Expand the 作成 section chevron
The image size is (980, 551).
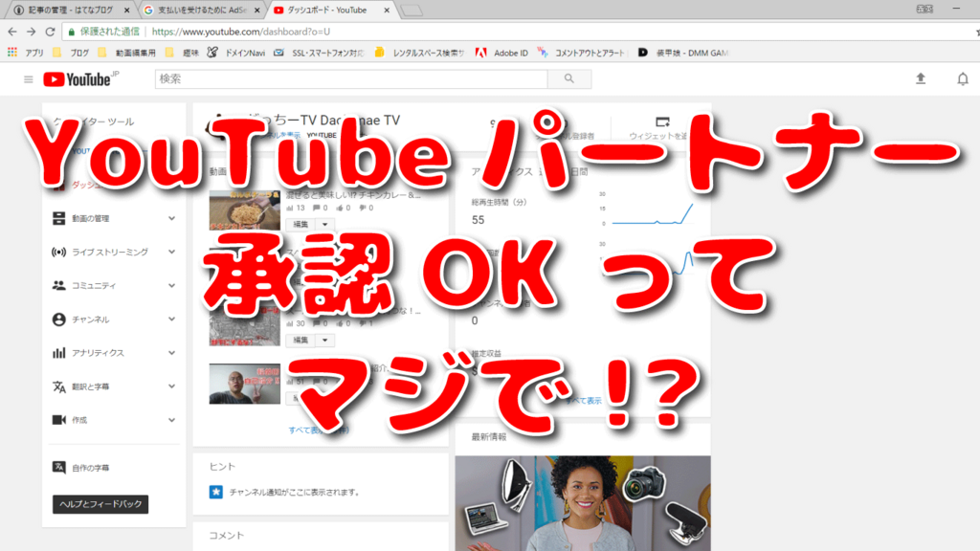[172, 420]
